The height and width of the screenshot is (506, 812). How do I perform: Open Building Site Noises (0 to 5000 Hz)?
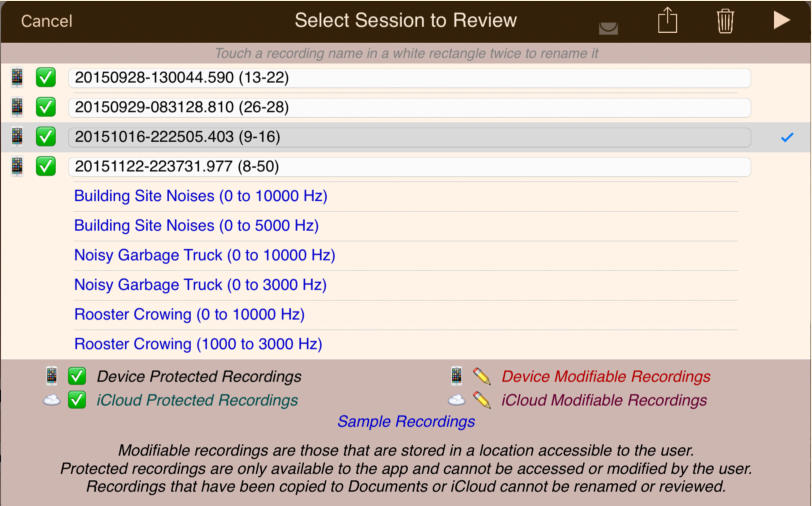(196, 226)
